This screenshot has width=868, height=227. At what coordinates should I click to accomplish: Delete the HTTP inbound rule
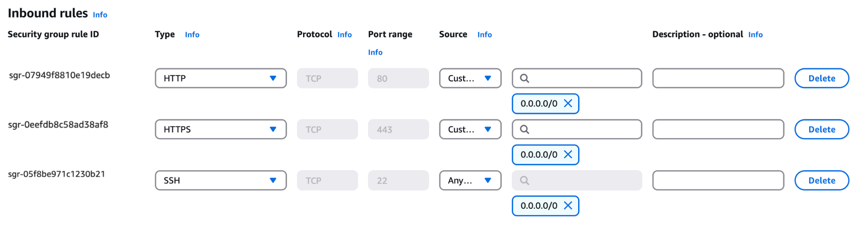tap(821, 78)
